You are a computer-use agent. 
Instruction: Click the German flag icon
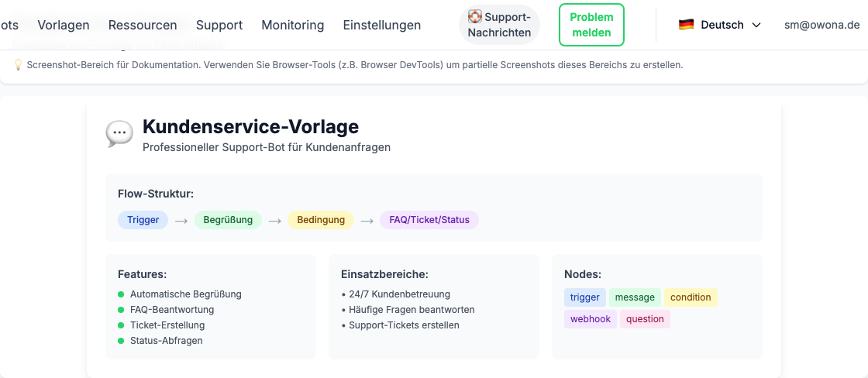(687, 24)
